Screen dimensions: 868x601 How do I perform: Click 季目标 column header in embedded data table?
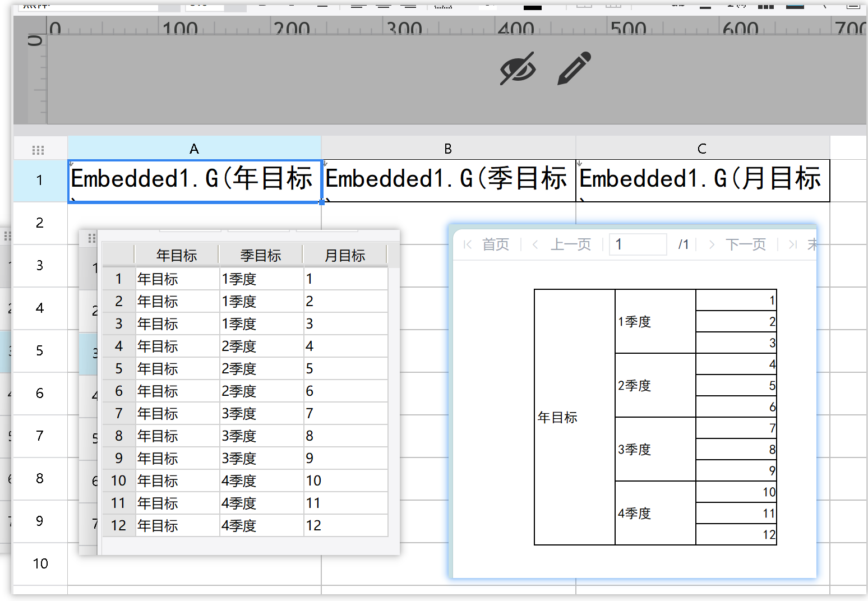tap(261, 256)
